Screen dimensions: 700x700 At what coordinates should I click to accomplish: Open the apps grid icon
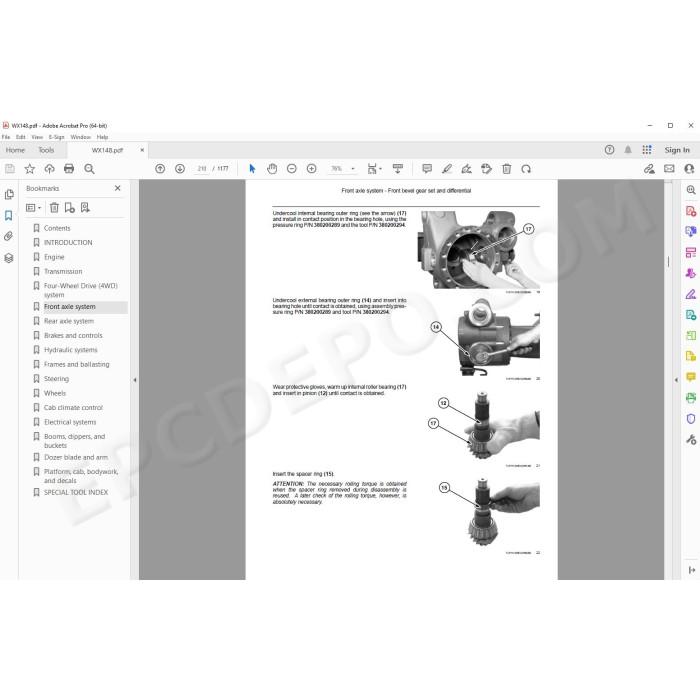click(x=647, y=150)
